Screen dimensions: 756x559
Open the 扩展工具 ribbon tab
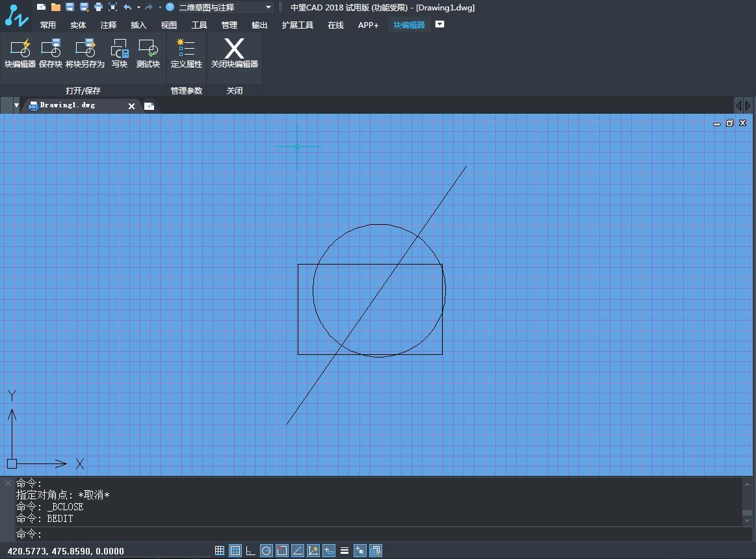click(298, 25)
